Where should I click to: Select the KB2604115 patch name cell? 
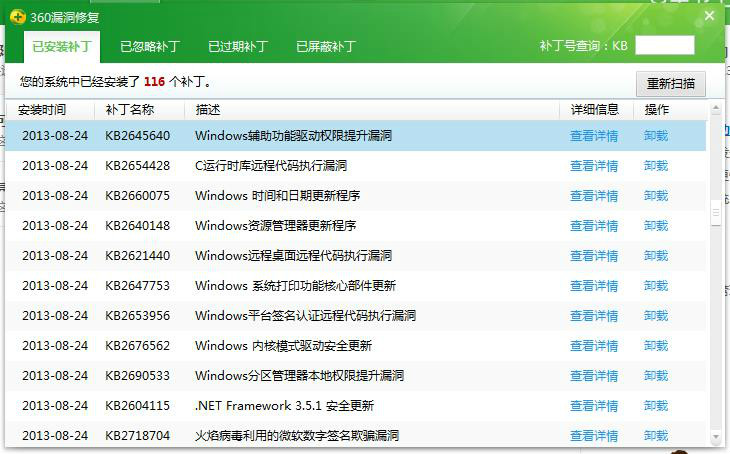point(137,406)
